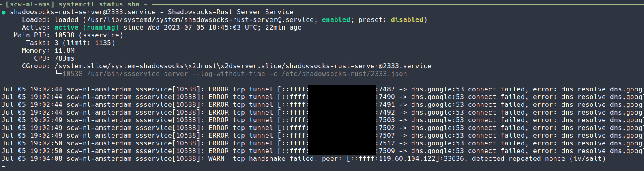Click the tilde on the last terminal line

click(3, 167)
